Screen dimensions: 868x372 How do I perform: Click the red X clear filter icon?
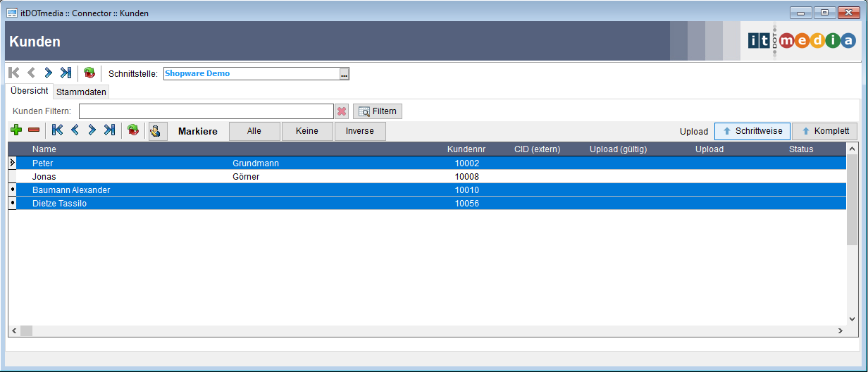click(x=342, y=111)
